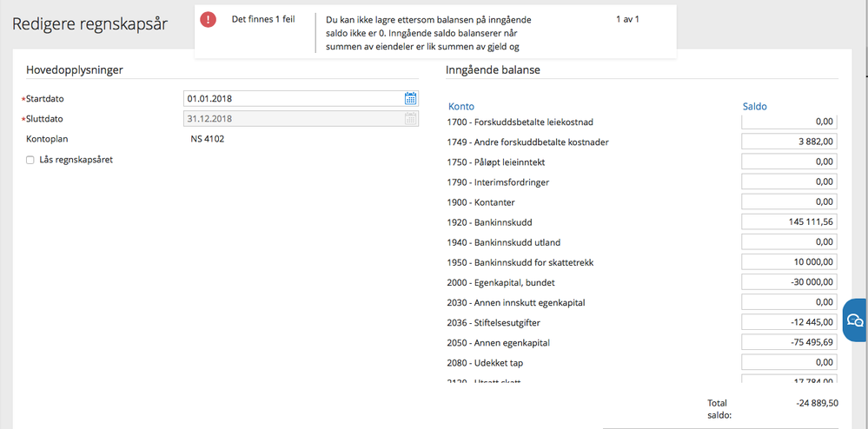Edit saldo for 1900 Kontanter
868x429 pixels.
pyautogui.click(x=789, y=202)
